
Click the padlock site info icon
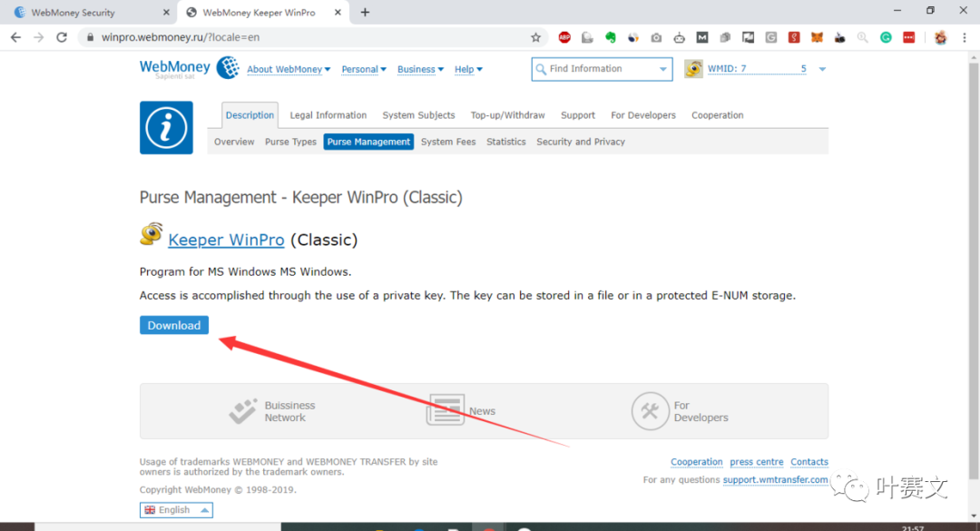[x=90, y=37]
